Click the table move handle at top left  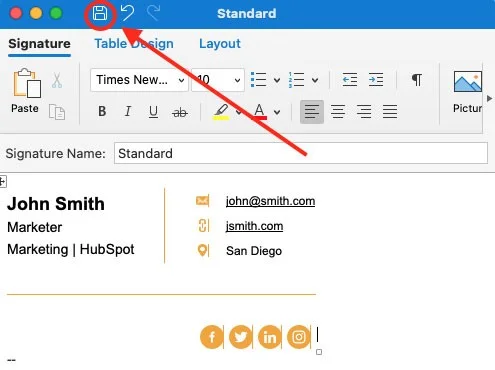point(3,182)
